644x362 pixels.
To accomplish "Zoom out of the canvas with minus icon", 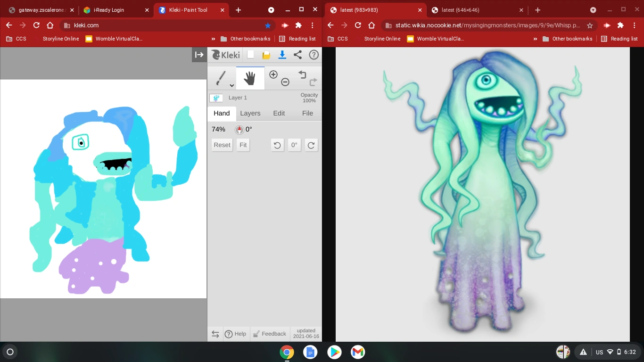I will pos(285,82).
